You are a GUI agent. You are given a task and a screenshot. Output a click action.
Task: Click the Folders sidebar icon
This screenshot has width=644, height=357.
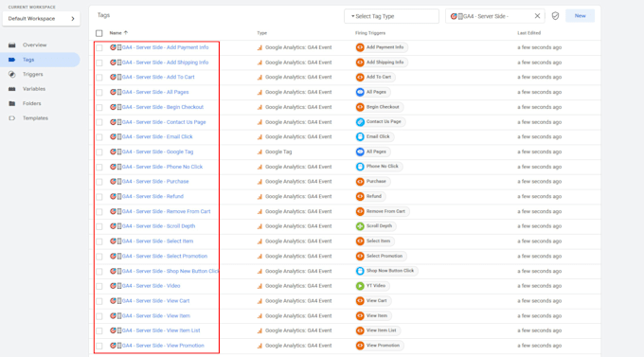click(12, 103)
